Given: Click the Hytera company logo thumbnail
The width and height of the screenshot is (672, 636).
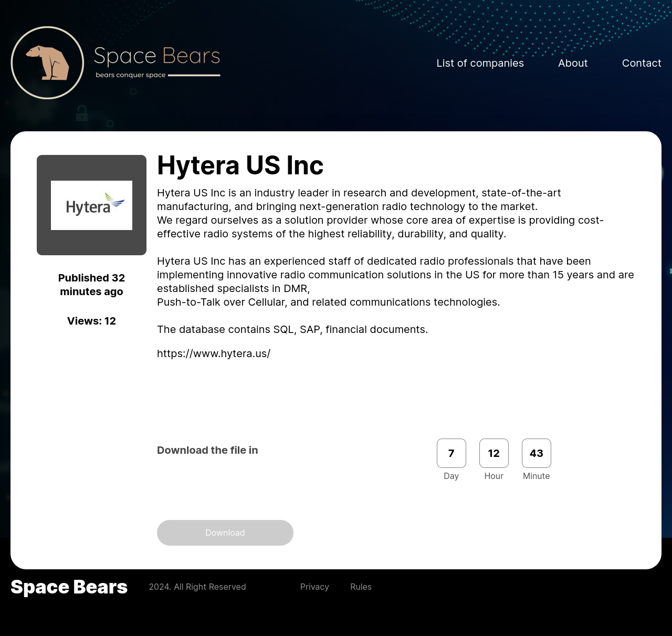Looking at the screenshot, I should click(91, 205).
